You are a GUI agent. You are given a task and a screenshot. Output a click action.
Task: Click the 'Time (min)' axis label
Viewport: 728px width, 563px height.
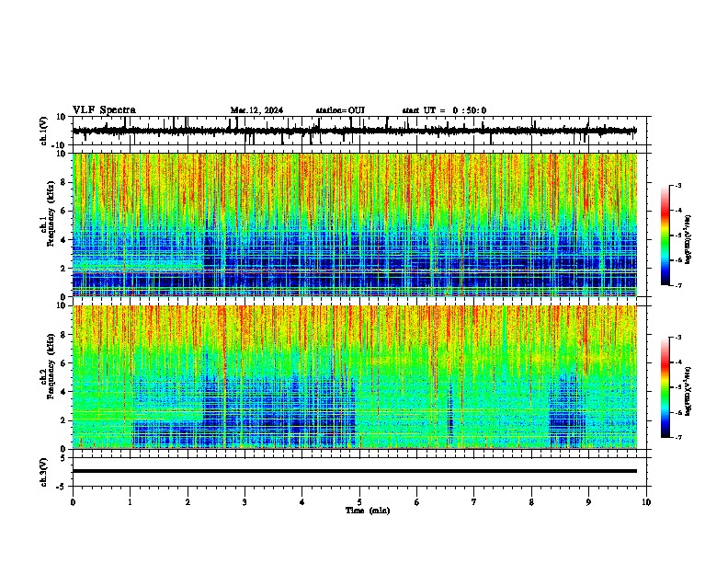368,511
